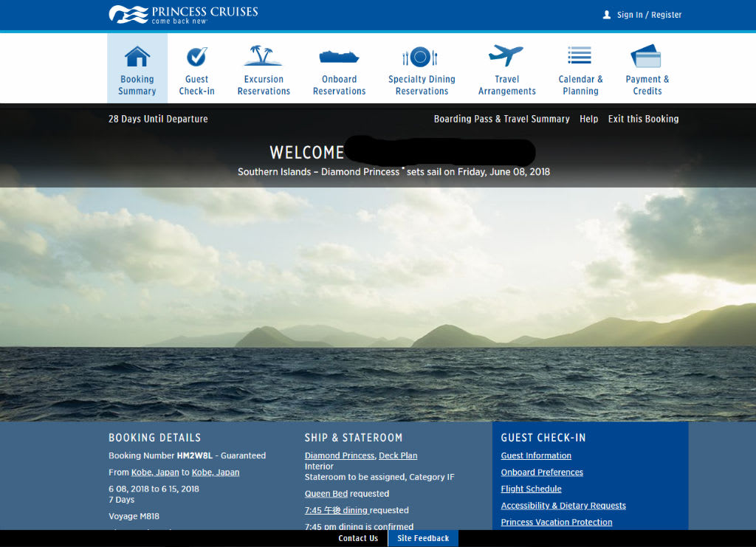756x547 pixels.
Task: Click Exit this Booking
Action: [643, 119]
